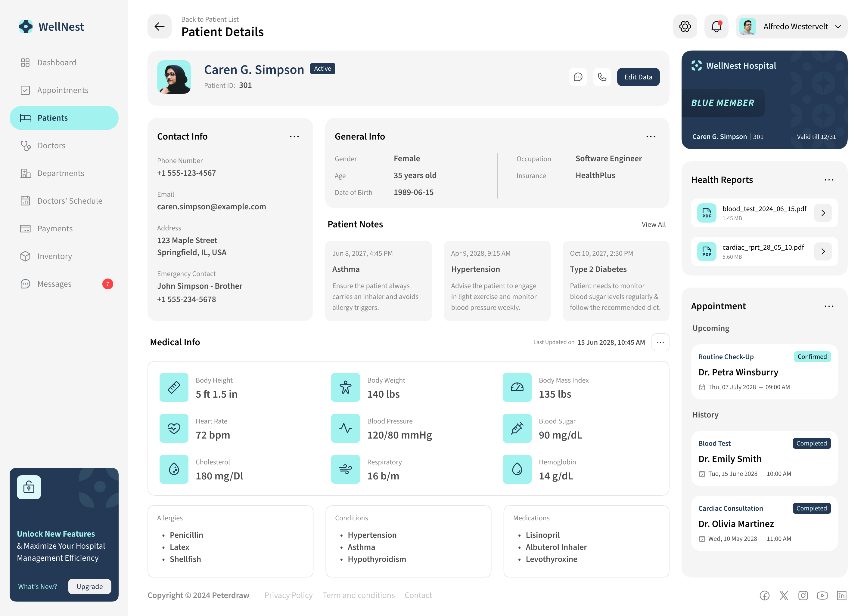Open the General Info ellipsis menu
This screenshot has height=616, width=867.
pos(651,136)
